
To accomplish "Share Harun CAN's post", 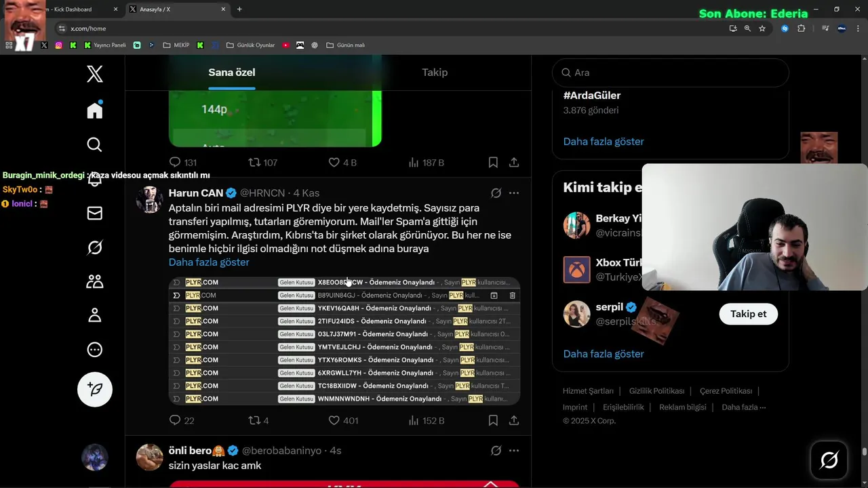I will 514,420.
